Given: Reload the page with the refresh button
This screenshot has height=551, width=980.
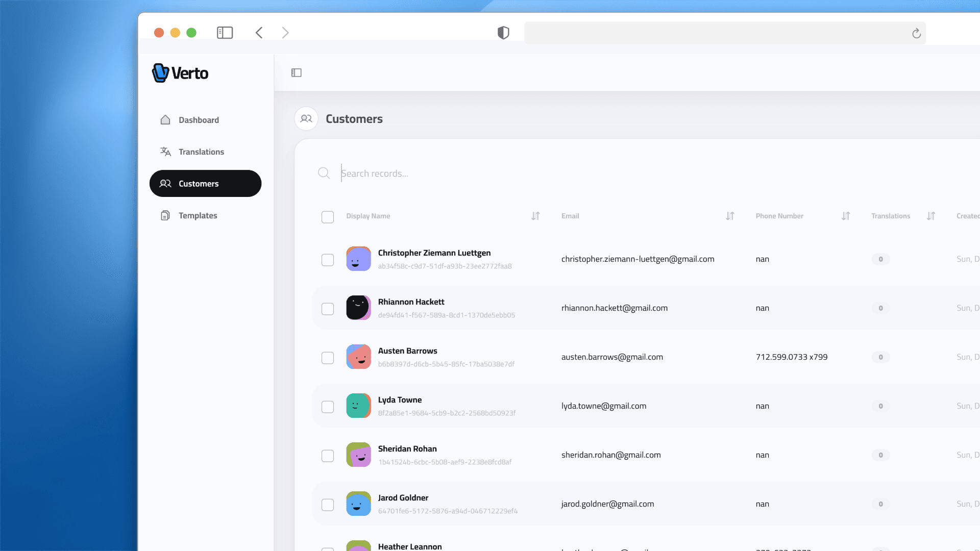Looking at the screenshot, I should (x=916, y=33).
